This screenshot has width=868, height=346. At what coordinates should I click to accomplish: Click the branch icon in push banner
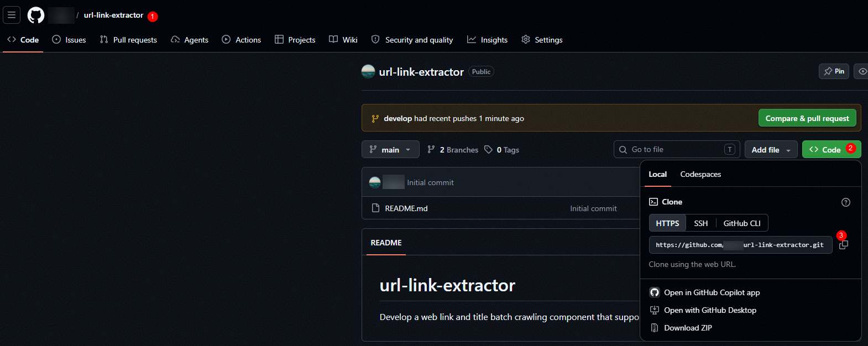375,118
